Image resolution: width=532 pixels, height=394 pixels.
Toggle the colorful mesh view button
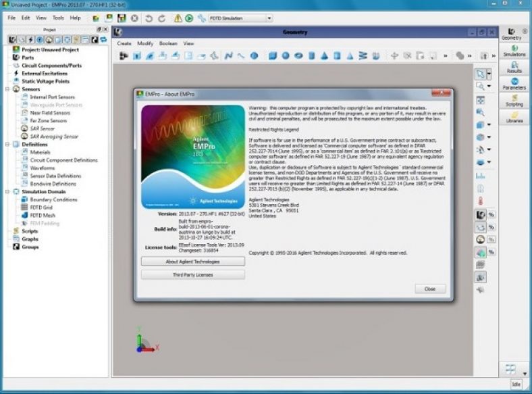coord(481,252)
